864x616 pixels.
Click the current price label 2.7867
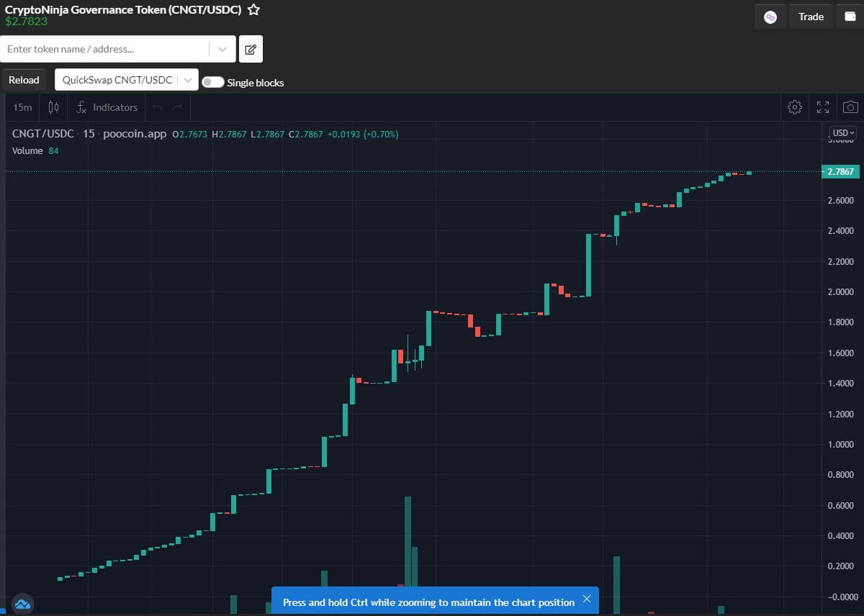[840, 172]
